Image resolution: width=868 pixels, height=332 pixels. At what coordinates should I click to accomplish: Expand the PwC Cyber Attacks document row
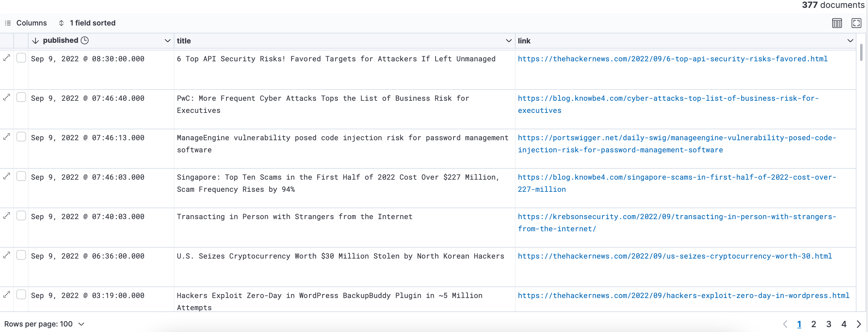pyautogui.click(x=7, y=97)
